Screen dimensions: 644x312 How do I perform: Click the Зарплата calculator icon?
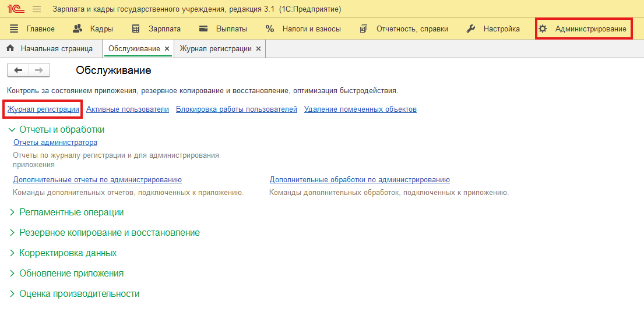136,29
